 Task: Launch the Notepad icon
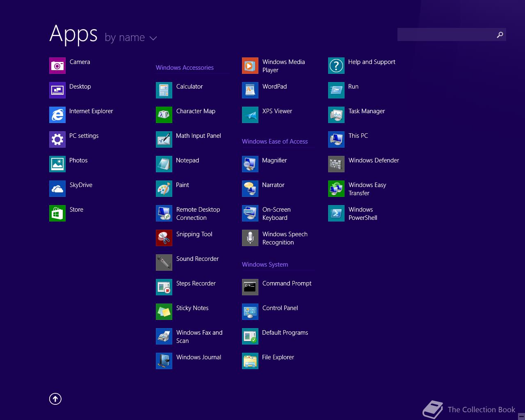(164, 164)
